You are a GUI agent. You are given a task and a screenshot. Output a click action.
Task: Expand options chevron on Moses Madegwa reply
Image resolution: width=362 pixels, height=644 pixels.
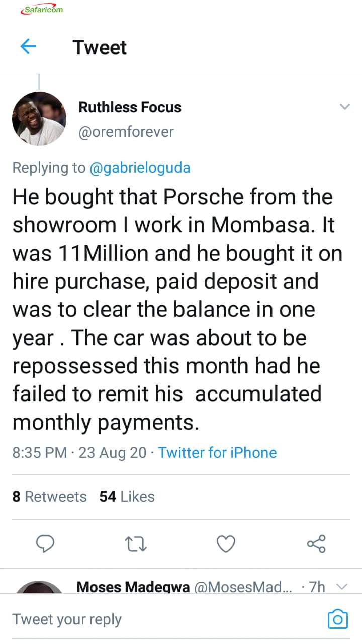(341, 587)
